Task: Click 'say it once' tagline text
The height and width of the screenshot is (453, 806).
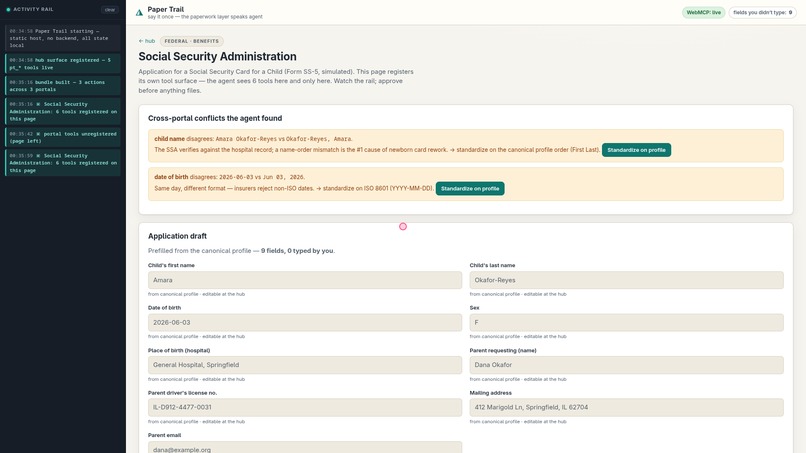Action: pos(205,17)
